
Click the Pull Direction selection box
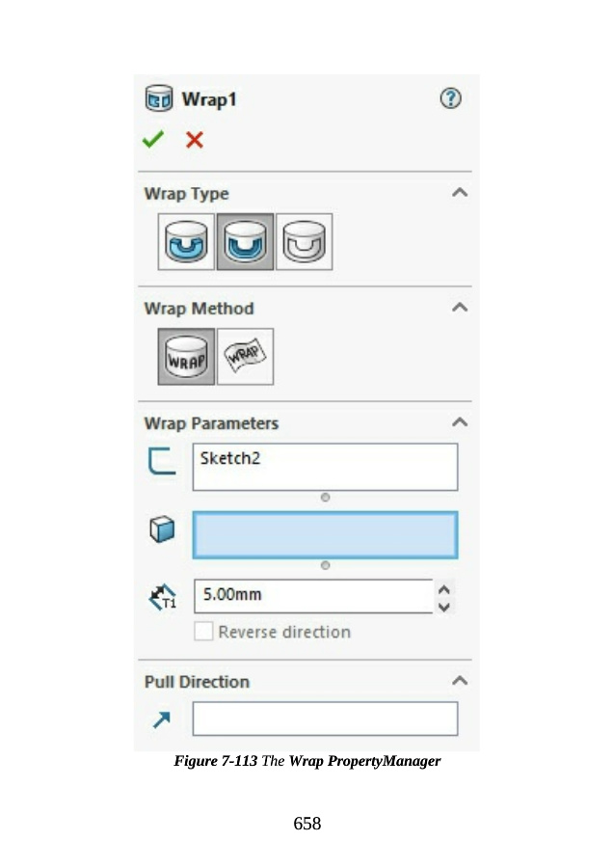click(325, 719)
